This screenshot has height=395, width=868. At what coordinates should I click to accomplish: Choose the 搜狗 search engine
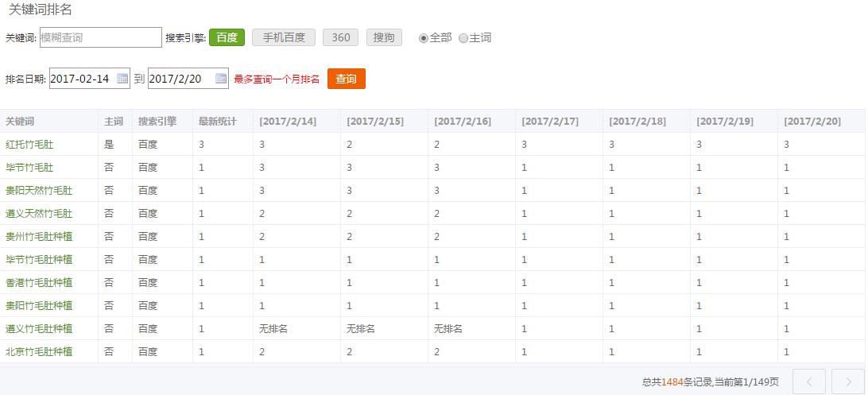pyautogui.click(x=384, y=37)
